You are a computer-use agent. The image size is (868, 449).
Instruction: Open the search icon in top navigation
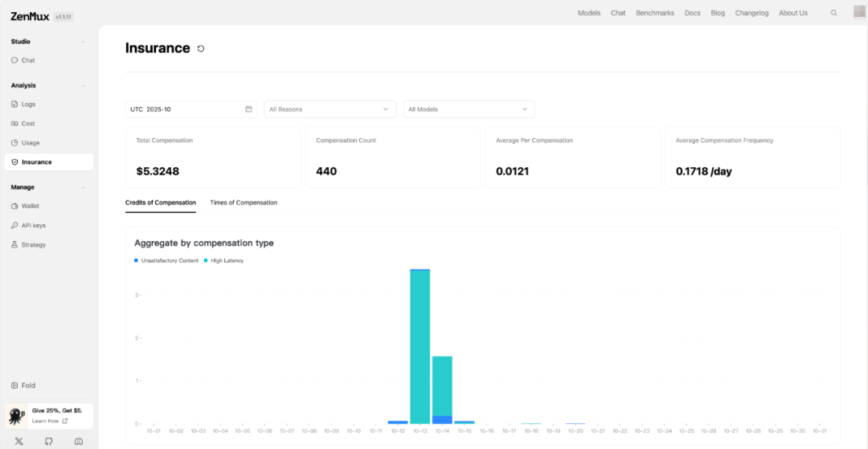click(833, 13)
